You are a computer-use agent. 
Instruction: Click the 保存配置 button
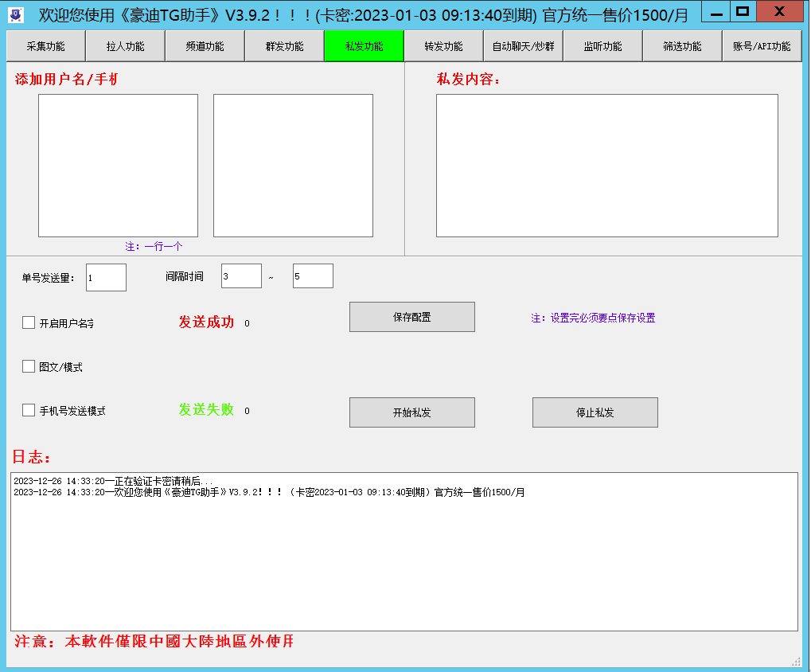pyautogui.click(x=412, y=317)
